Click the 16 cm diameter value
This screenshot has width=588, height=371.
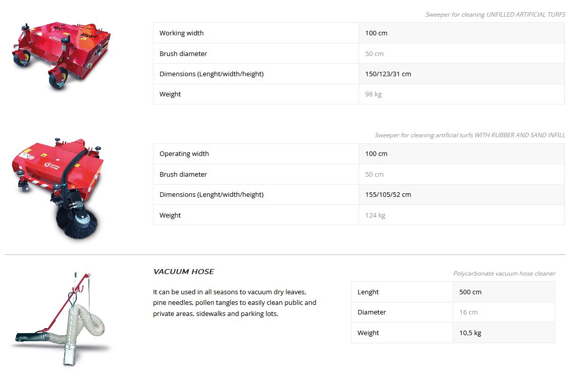point(468,312)
